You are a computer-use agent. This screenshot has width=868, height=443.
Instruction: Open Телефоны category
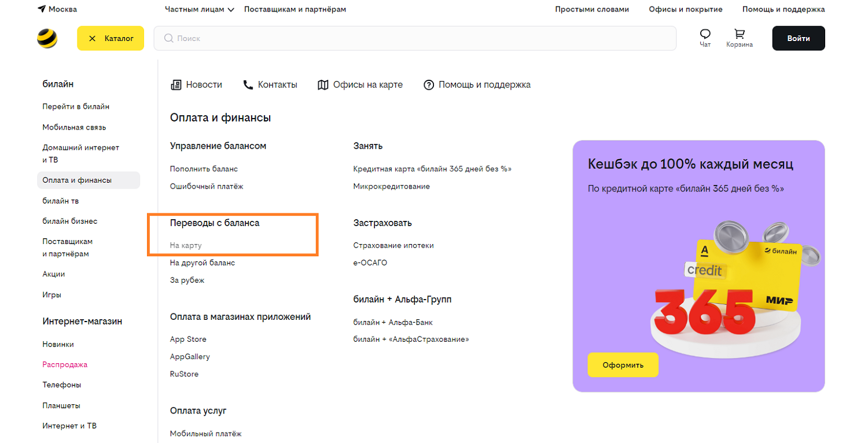pyautogui.click(x=61, y=385)
